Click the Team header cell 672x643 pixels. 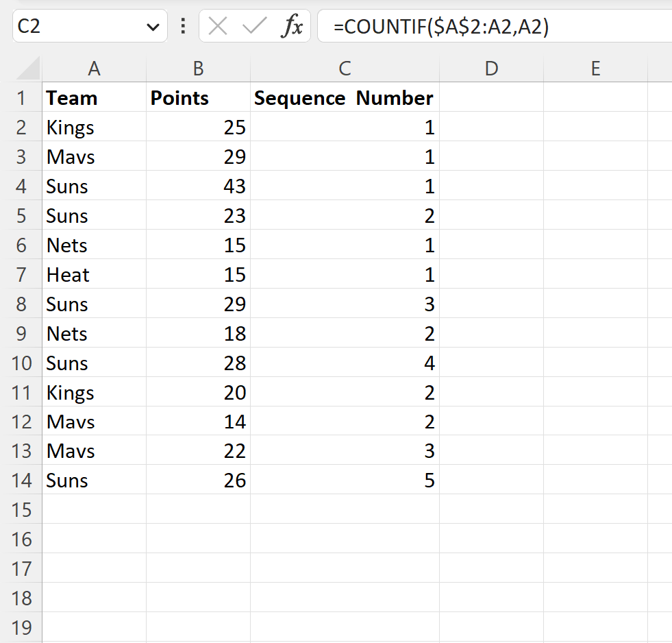(x=94, y=97)
